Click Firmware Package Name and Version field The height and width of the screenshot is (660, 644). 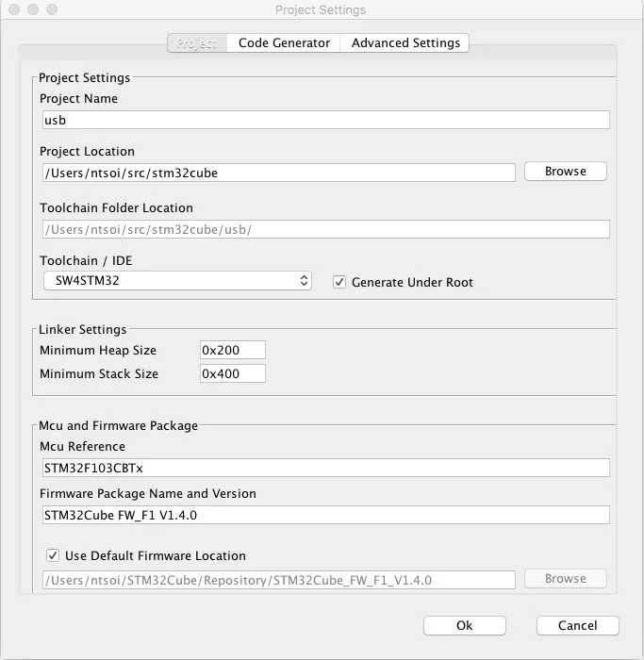pos(325,515)
